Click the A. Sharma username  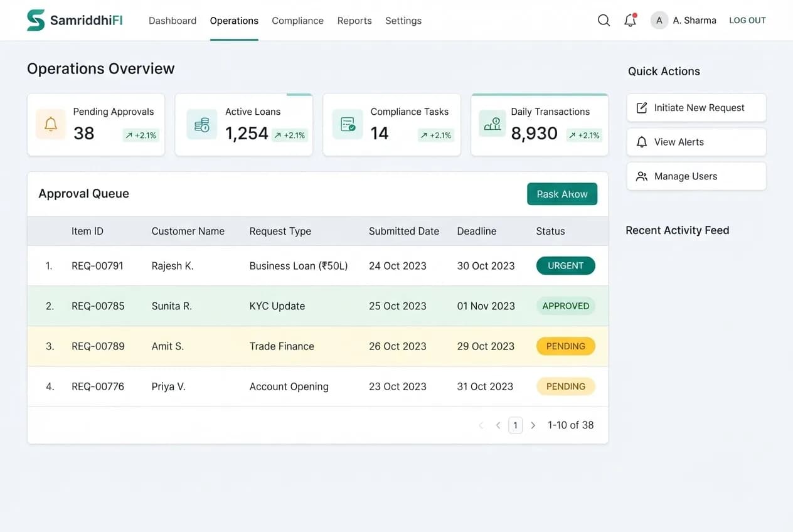tap(695, 21)
